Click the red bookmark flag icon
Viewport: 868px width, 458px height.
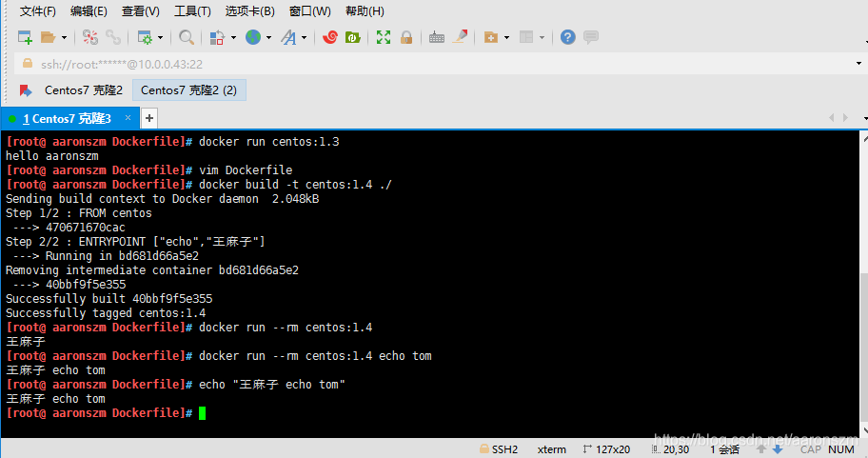tap(25, 90)
